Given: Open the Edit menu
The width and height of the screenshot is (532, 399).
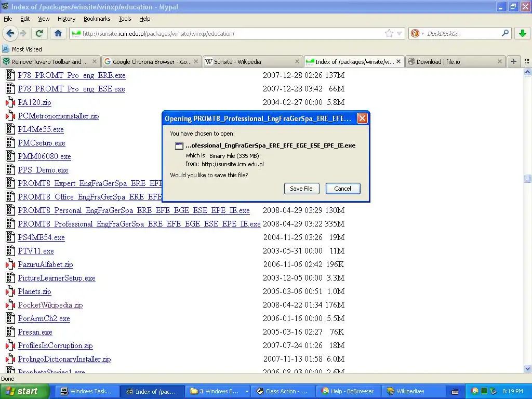Looking at the screenshot, I should pyautogui.click(x=25, y=19).
